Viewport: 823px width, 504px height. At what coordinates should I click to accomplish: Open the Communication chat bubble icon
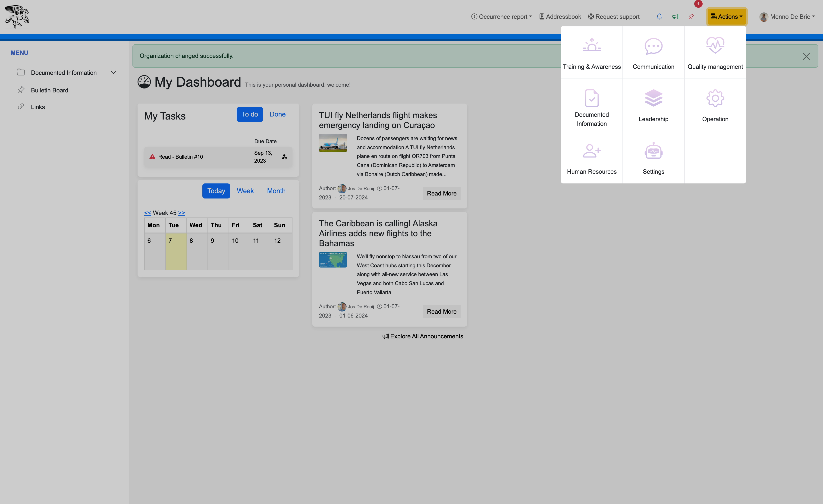653,46
